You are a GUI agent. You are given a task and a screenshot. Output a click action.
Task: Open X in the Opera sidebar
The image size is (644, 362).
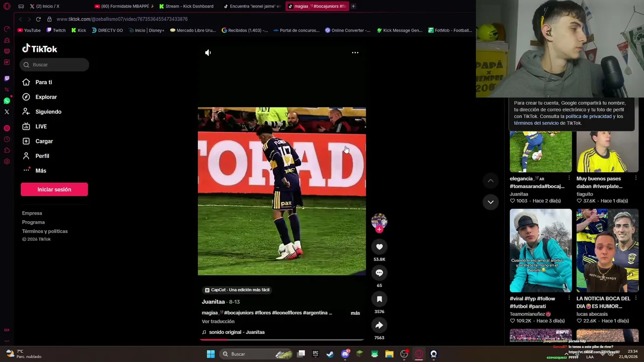pyautogui.click(x=7, y=112)
